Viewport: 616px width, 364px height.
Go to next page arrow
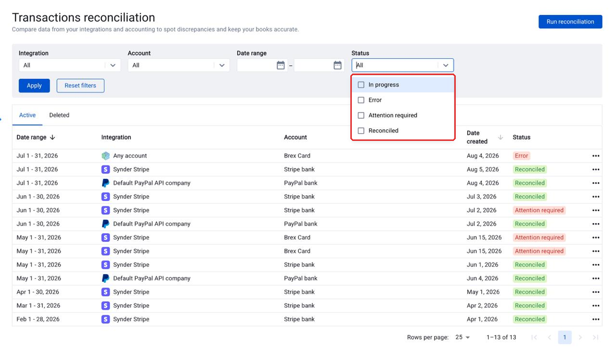click(x=580, y=338)
